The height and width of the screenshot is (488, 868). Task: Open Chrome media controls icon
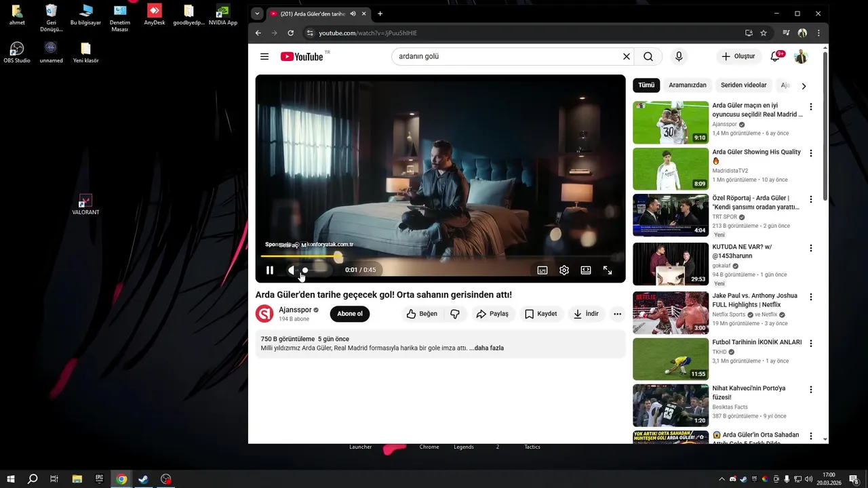click(x=787, y=33)
